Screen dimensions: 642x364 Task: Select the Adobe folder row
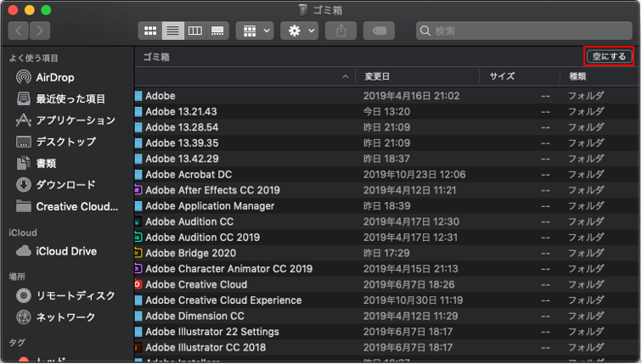[386, 96]
